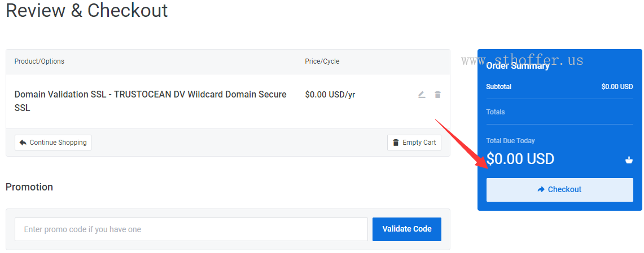Click the Price/Cycle column header
The height and width of the screenshot is (253, 644).
pyautogui.click(x=322, y=61)
